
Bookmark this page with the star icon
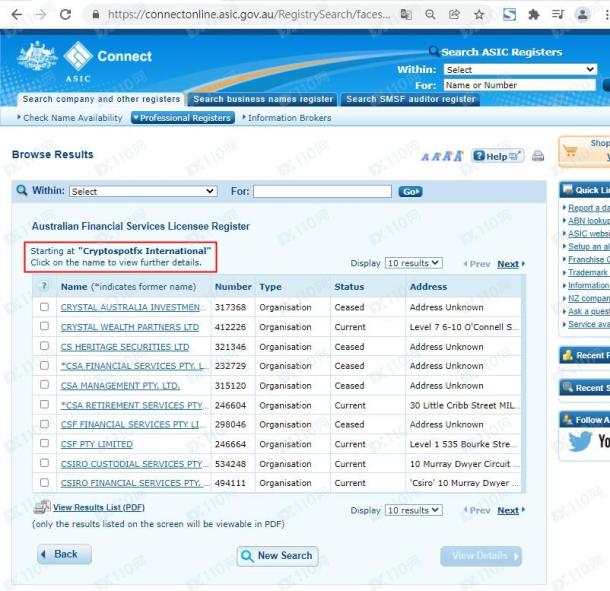click(479, 15)
